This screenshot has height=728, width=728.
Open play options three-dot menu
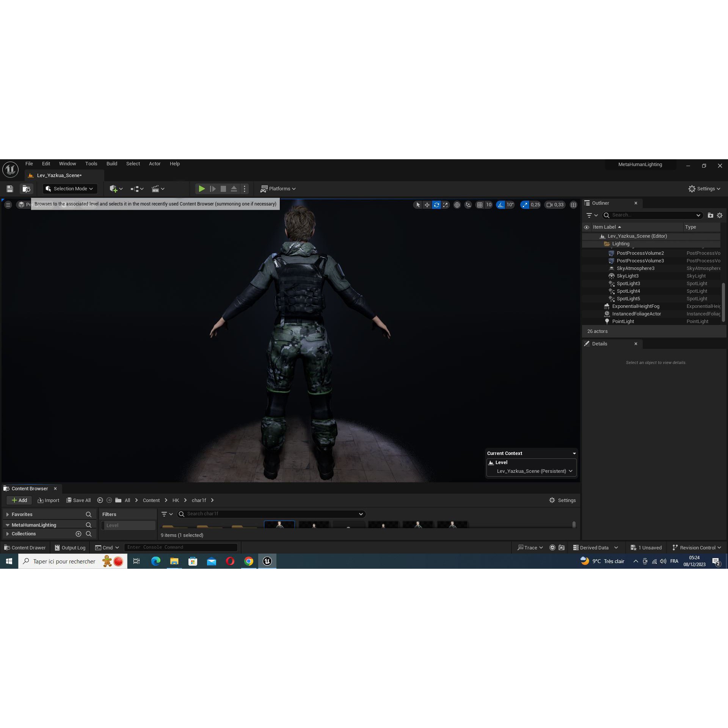pyautogui.click(x=245, y=188)
